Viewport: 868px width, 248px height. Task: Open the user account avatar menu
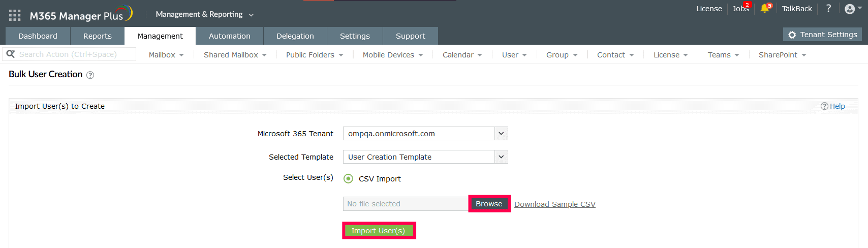click(850, 9)
